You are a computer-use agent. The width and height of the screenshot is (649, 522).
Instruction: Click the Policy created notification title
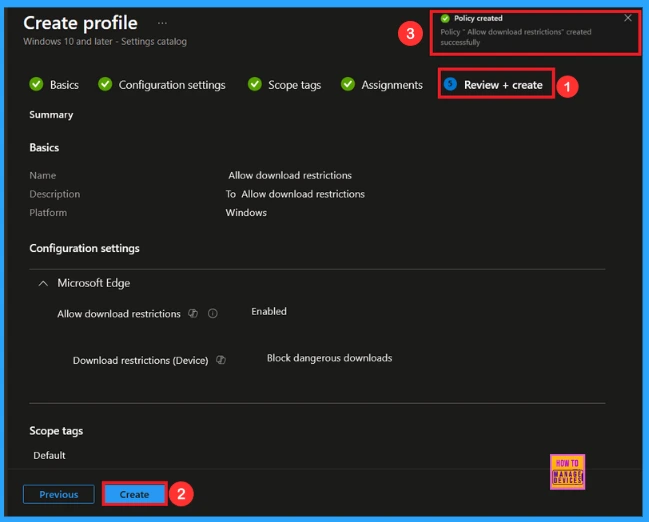coord(478,18)
